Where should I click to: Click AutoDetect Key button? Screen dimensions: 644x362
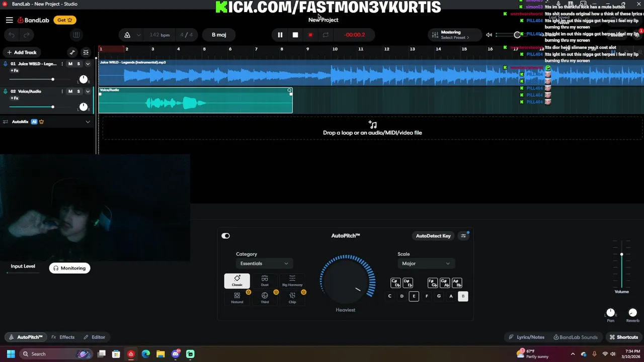(433, 236)
